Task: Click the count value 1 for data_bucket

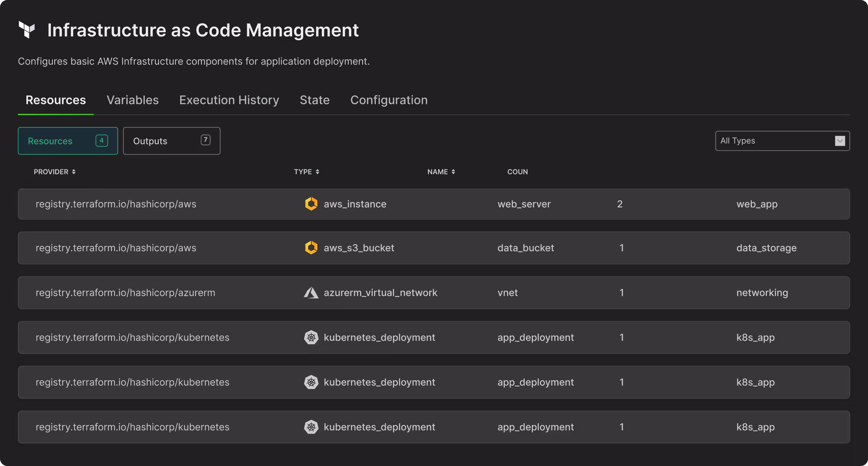Action: pos(622,248)
